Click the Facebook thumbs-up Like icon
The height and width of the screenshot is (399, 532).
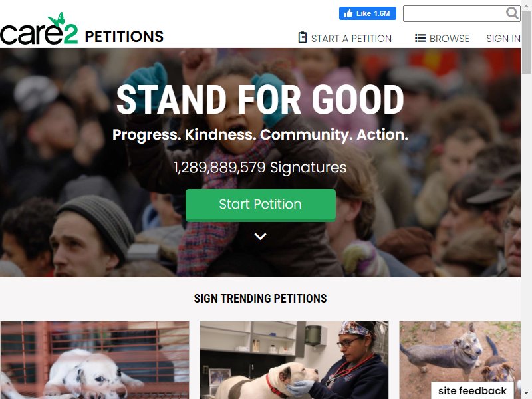point(348,13)
